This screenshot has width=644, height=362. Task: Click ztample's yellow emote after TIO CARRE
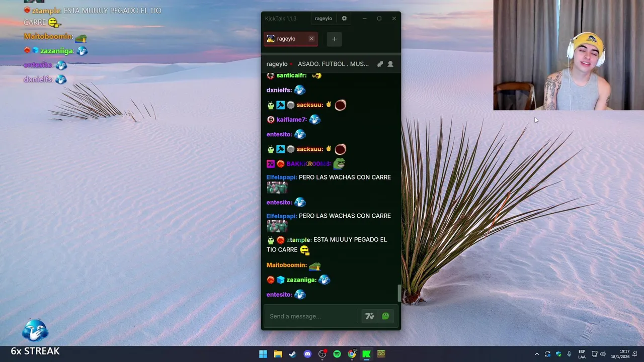[304, 250]
